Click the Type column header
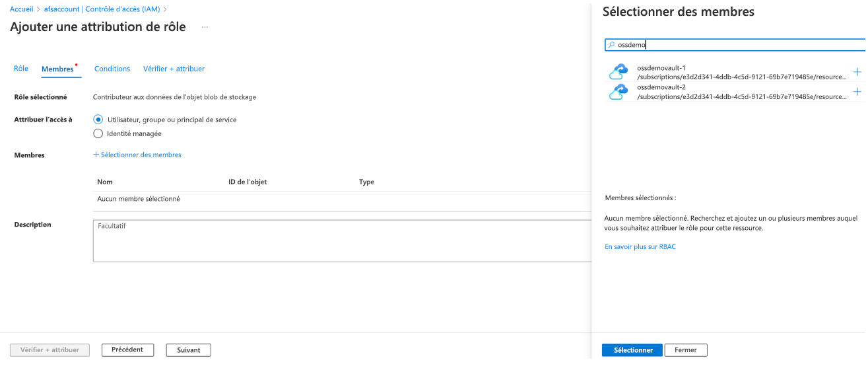Screen dimensions: 868x366 [366, 182]
